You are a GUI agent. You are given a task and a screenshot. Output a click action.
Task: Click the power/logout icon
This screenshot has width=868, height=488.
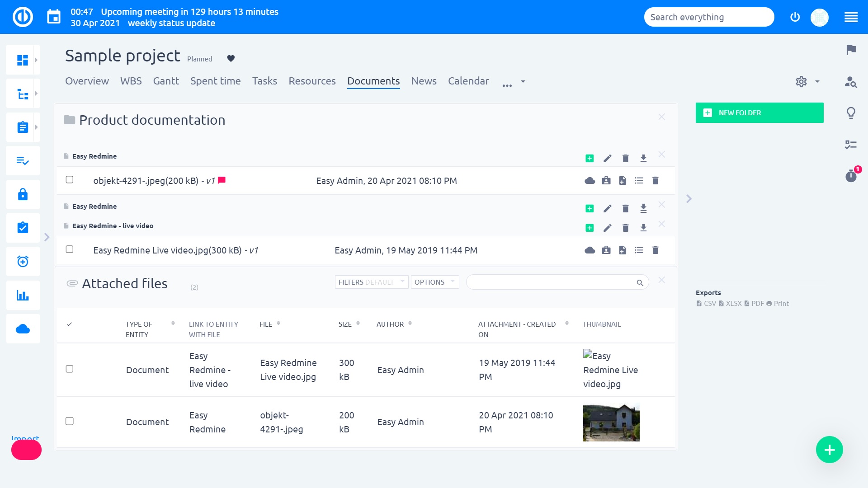tap(795, 17)
